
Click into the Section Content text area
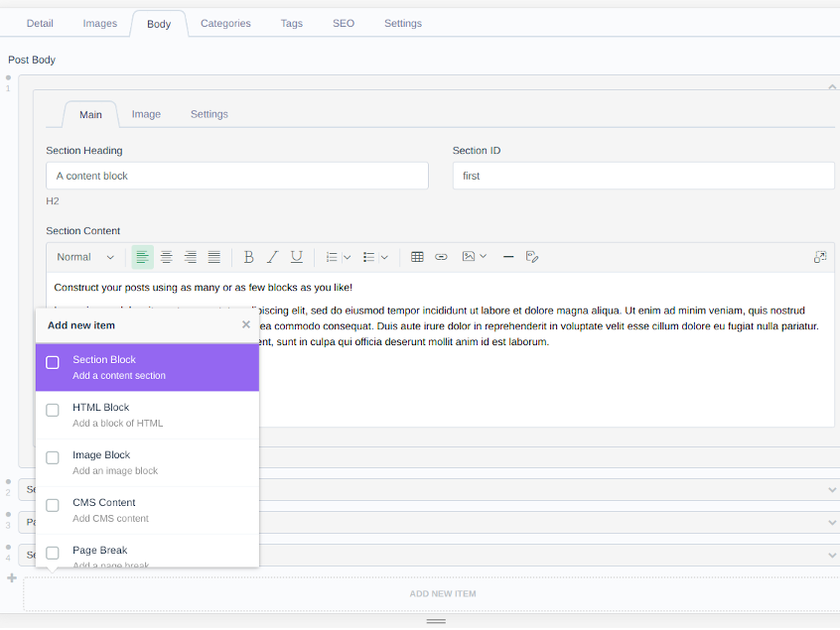coord(441,349)
